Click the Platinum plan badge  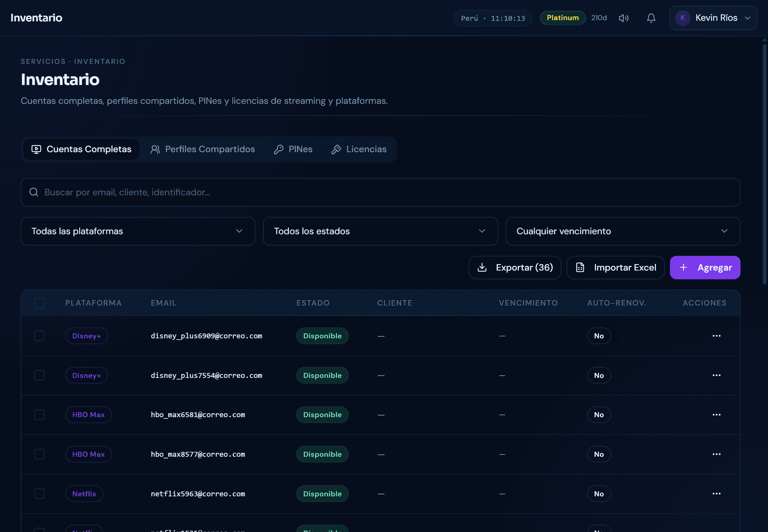(563, 18)
